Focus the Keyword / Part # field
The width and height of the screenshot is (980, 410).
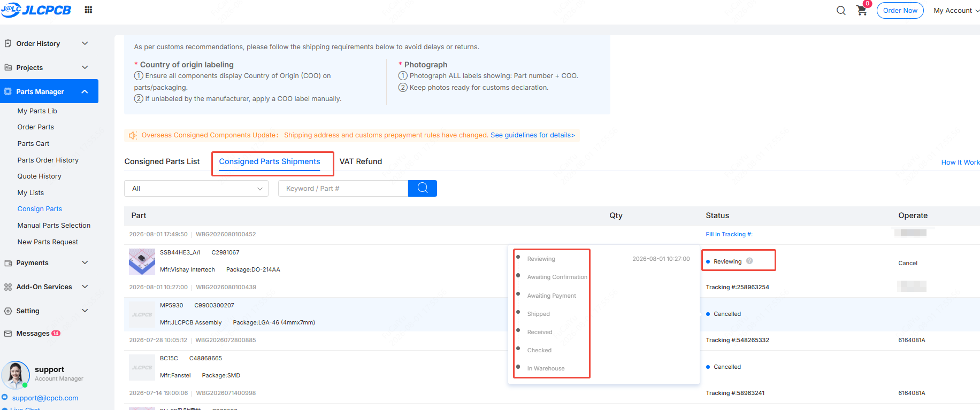[x=343, y=188]
